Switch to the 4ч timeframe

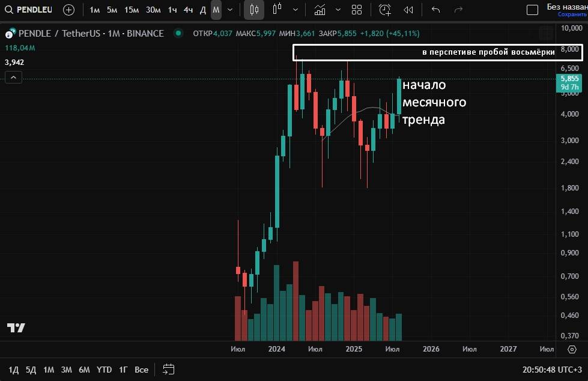pyautogui.click(x=188, y=10)
